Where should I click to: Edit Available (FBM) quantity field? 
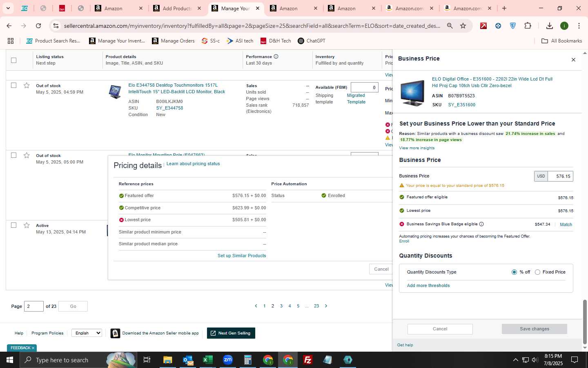pos(365,88)
